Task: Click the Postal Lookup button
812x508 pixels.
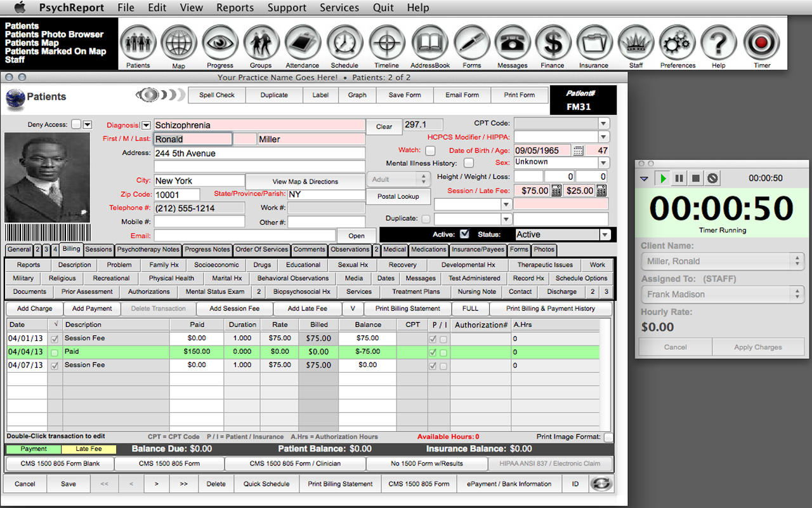Action: pyautogui.click(x=398, y=196)
